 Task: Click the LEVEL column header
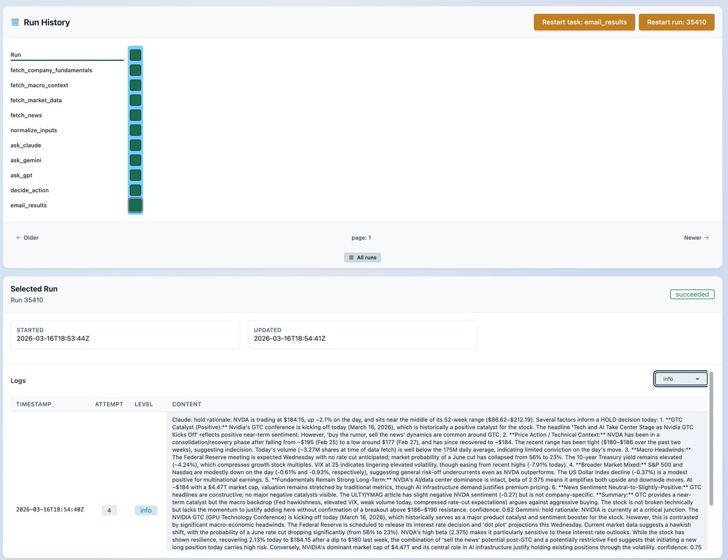coord(144,404)
